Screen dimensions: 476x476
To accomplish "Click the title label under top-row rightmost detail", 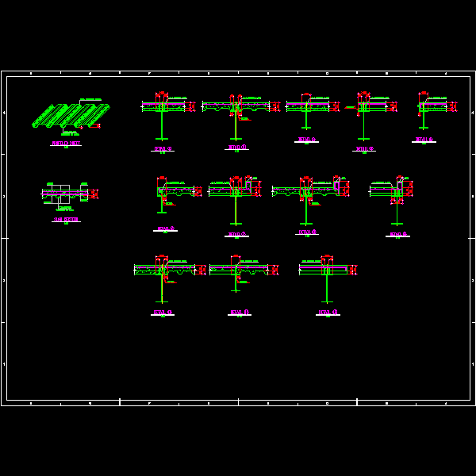I will 424,140.
